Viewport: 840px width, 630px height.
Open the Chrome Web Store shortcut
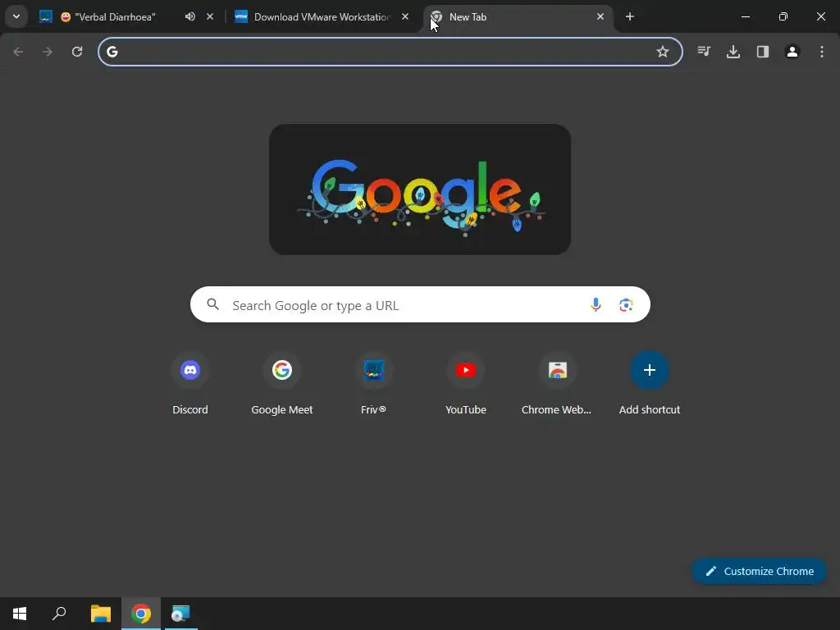pos(557,384)
